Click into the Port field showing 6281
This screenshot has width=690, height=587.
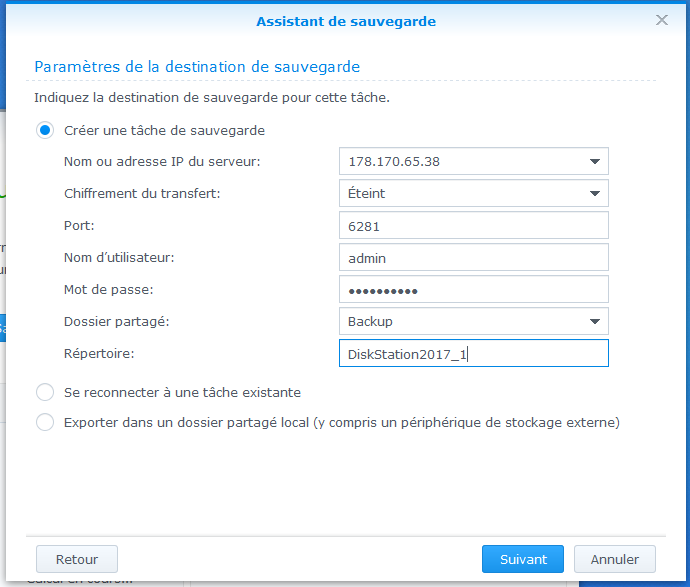coord(473,226)
